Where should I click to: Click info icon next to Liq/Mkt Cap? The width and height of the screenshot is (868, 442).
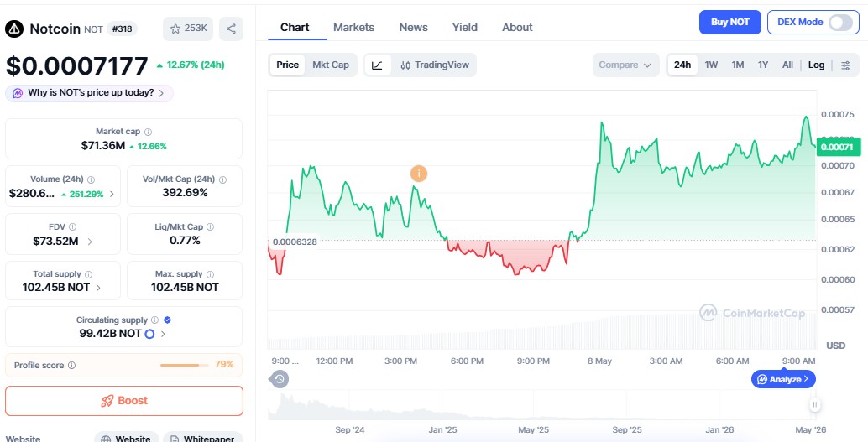point(211,226)
